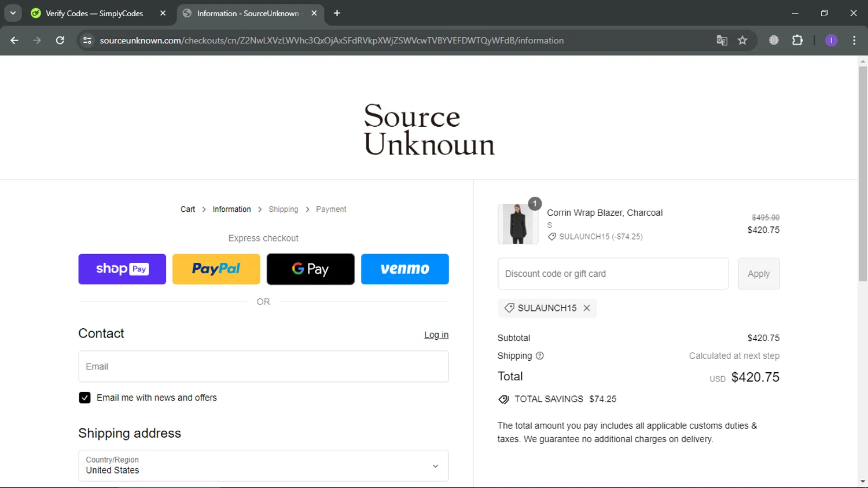868x488 pixels.
Task: Click the SULAUNCH15 (-$74.25) line item text
Action: (601, 237)
